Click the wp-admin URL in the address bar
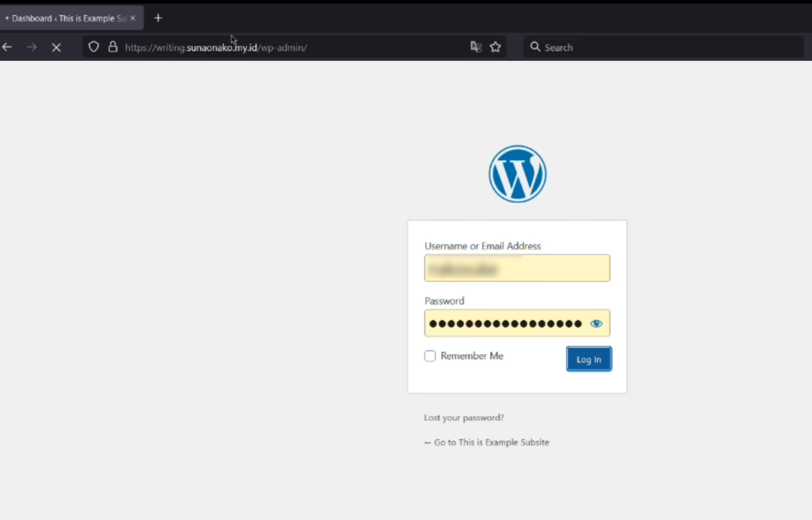Screen dimensions: 812x520 click(216, 48)
